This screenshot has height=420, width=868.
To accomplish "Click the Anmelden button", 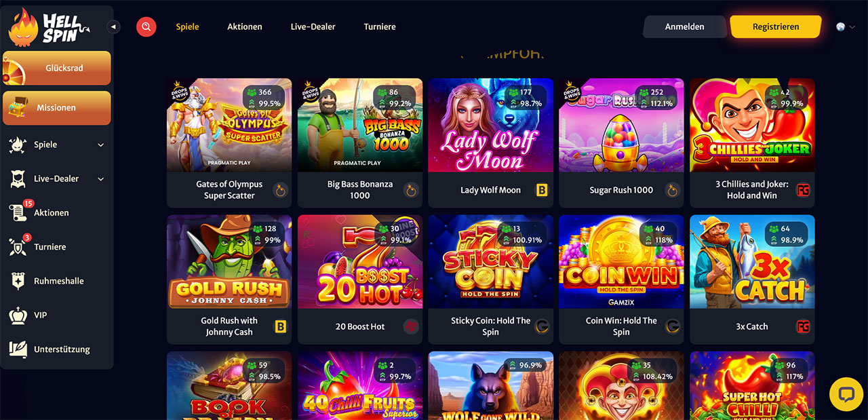I will pyautogui.click(x=684, y=26).
